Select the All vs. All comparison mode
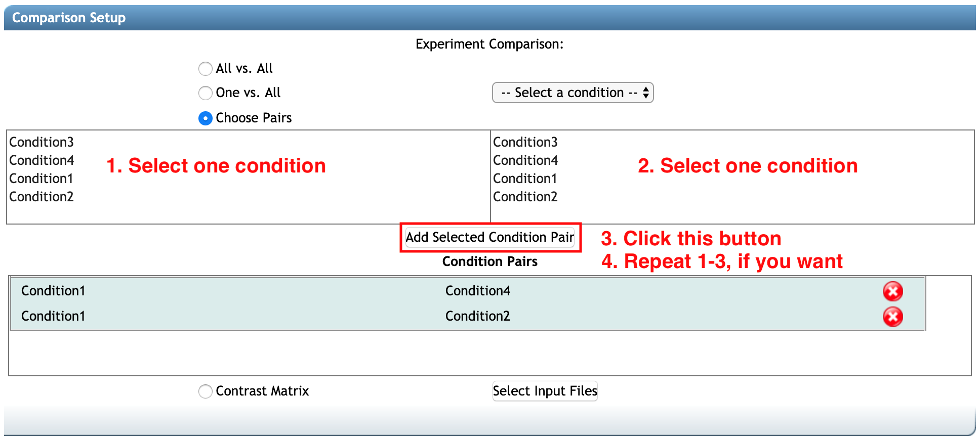 (206, 68)
